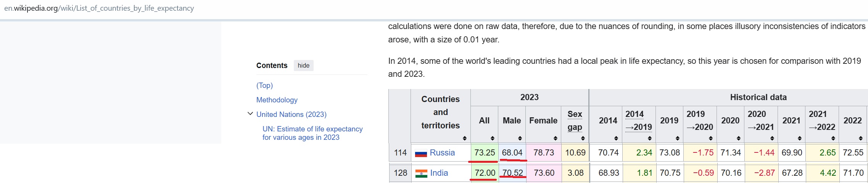Screen dimensions: 868x183
Task: Sort by 2022 column arrows
Action: click(x=861, y=138)
